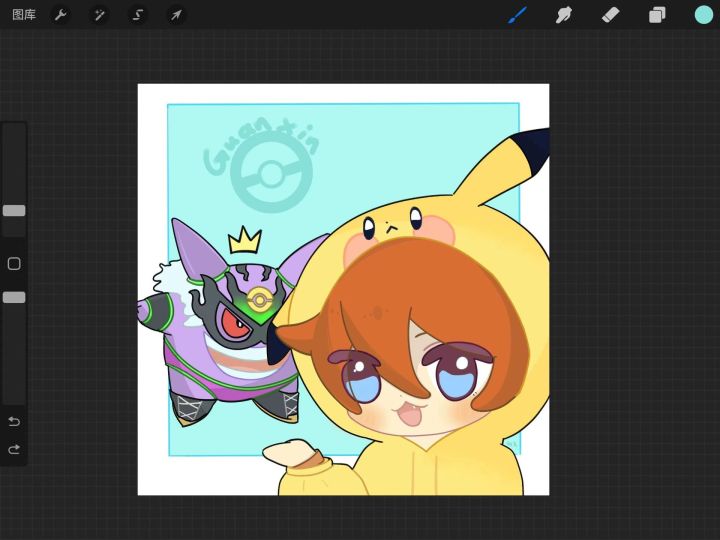The width and height of the screenshot is (720, 540).
Task: Tap the square Modify button in sidebar
Action: pos(14,264)
